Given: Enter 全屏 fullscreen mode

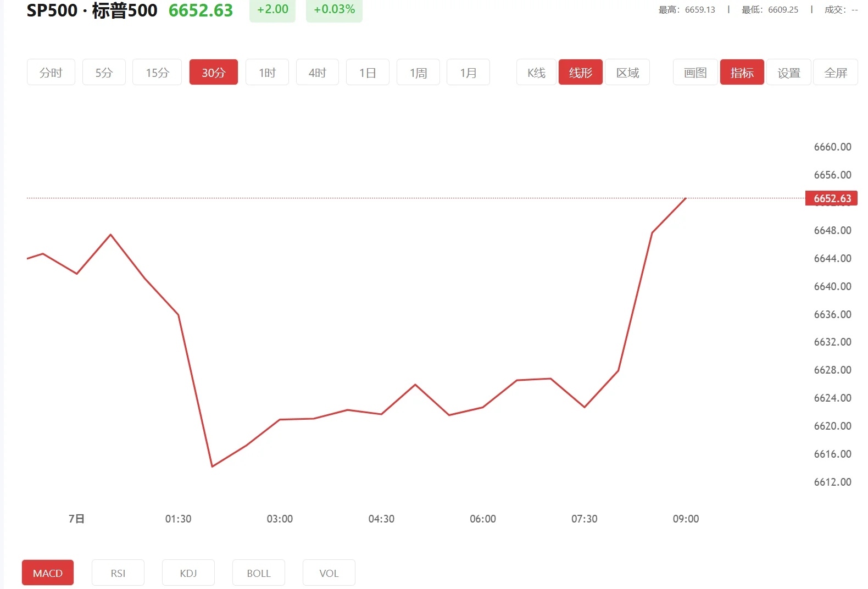Looking at the screenshot, I should tap(836, 73).
